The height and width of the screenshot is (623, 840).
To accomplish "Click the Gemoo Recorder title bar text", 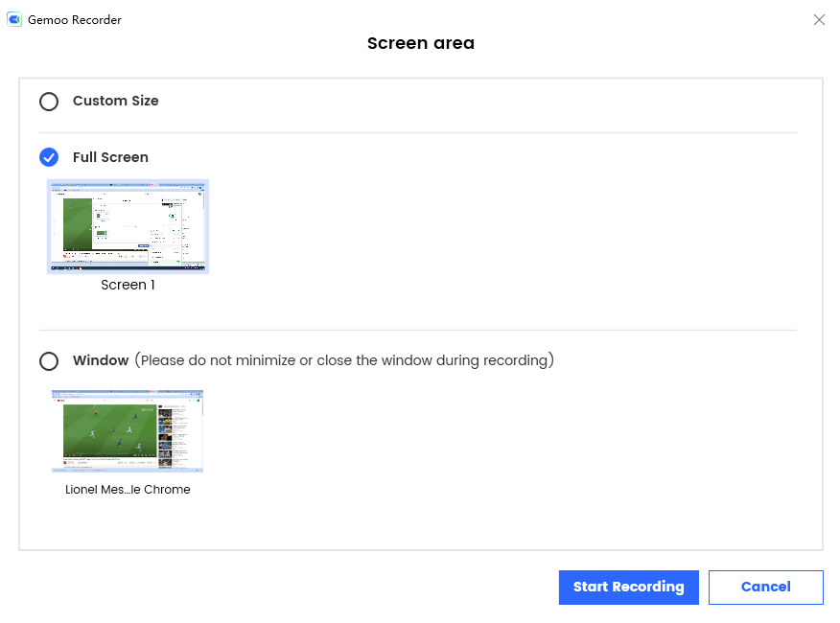I will [x=75, y=19].
